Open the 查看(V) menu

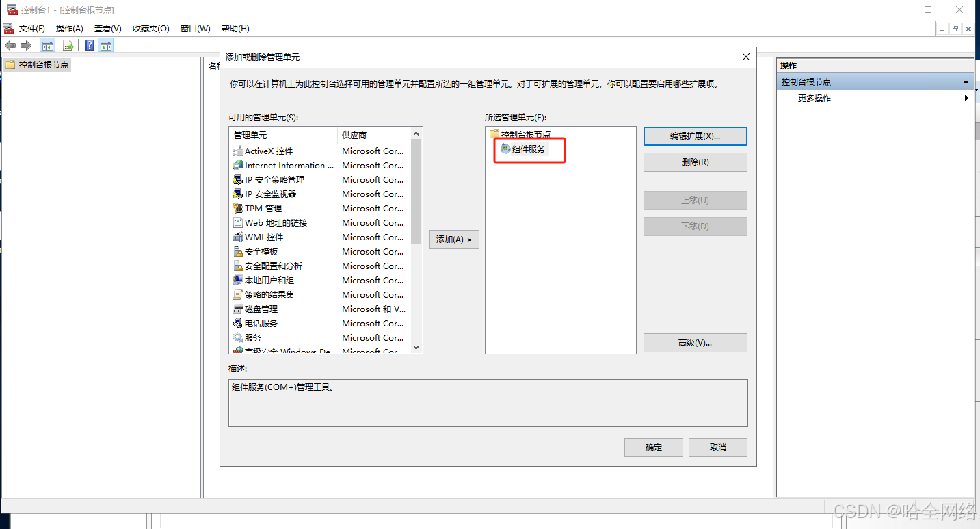[x=108, y=29]
